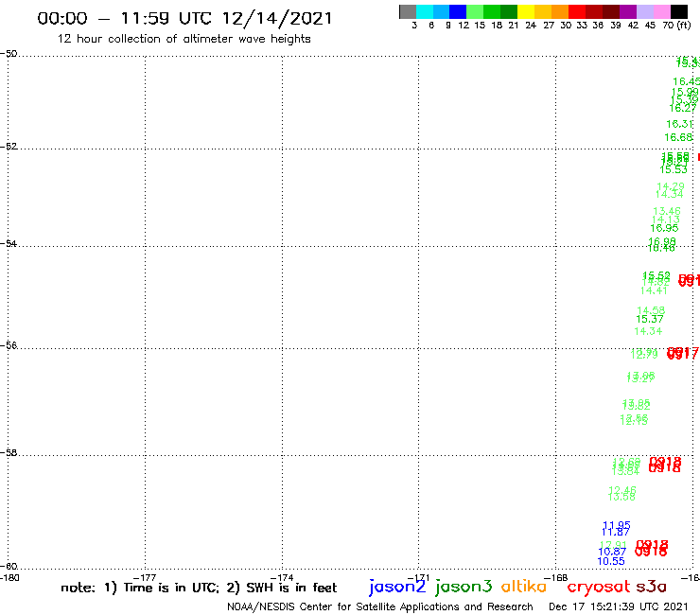Select the jason3 satellite legend label

pos(464,587)
